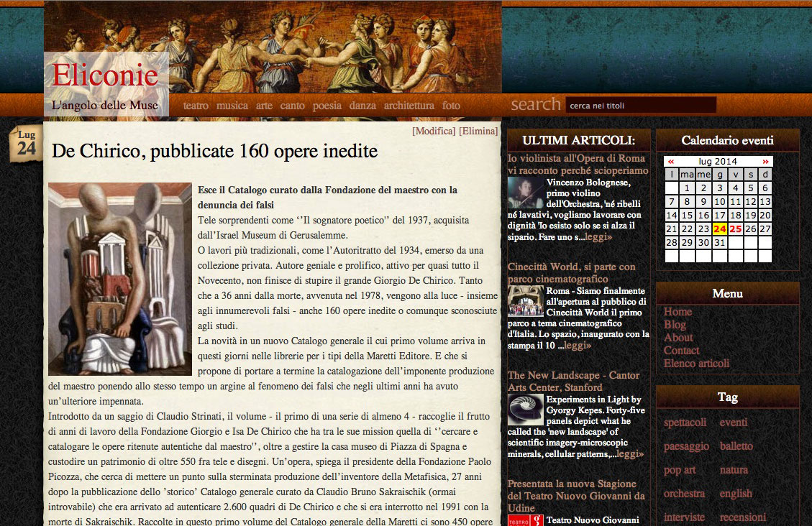The height and width of the screenshot is (526, 812).
Task: Select the natura tag
Action: (734, 470)
